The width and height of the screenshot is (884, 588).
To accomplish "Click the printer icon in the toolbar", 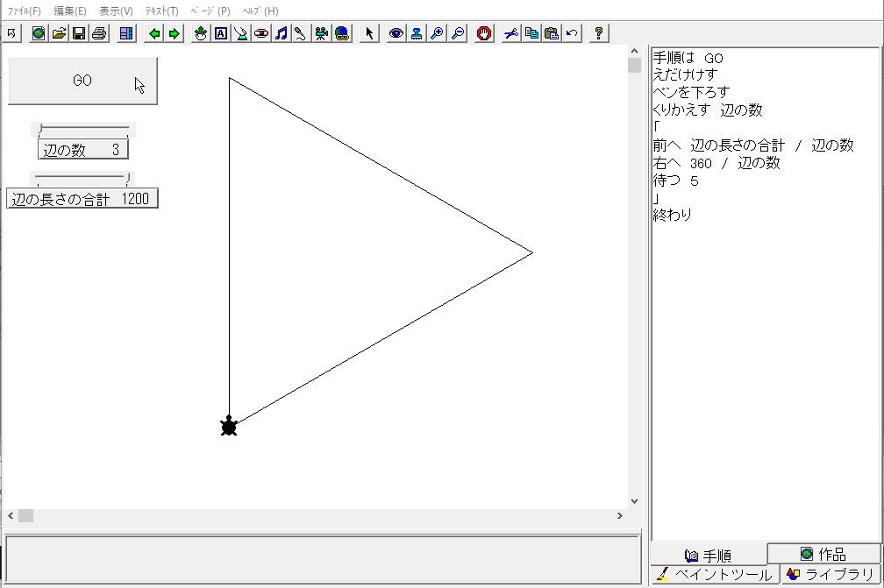I will 99,33.
